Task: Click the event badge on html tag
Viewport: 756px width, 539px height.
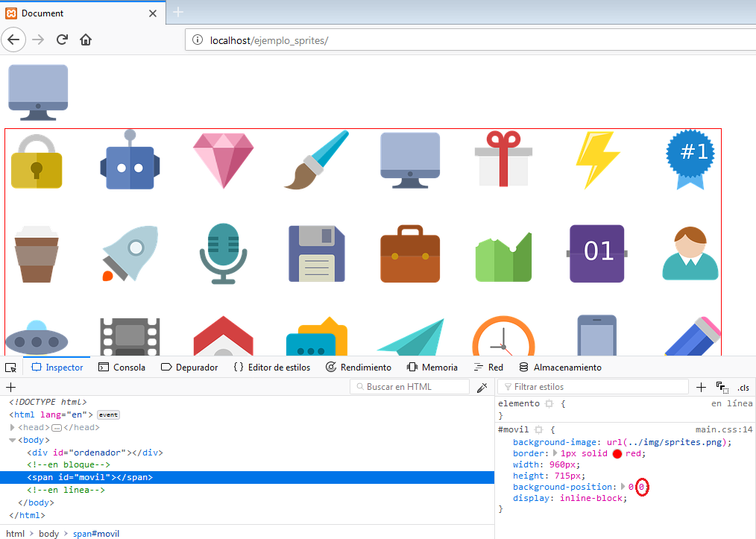Action: click(x=109, y=415)
